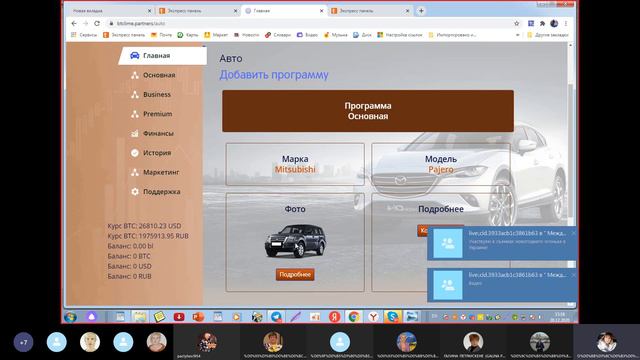Open the Поддержка sidebar section
Screen dimensions: 640x360
point(156,191)
